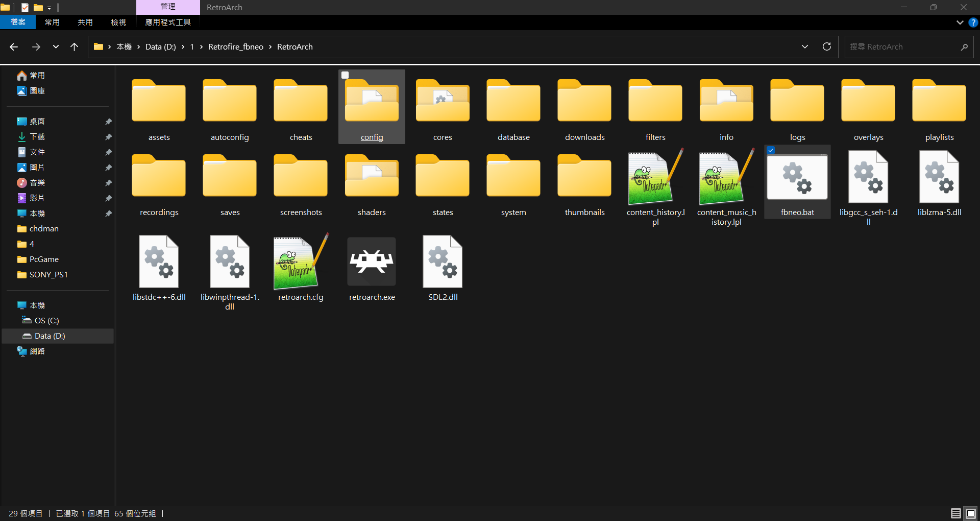This screenshot has width=980, height=521.
Task: Go forward in navigation history
Action: (36, 46)
